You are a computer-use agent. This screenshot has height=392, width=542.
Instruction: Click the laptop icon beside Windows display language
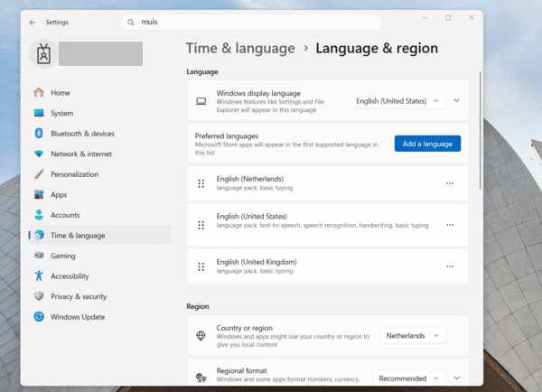[x=201, y=101]
